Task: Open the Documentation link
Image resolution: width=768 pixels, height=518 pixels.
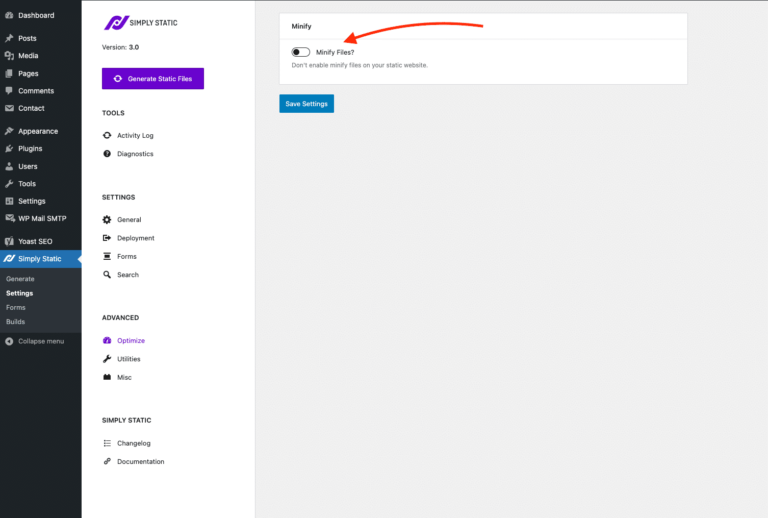Action: [140, 462]
